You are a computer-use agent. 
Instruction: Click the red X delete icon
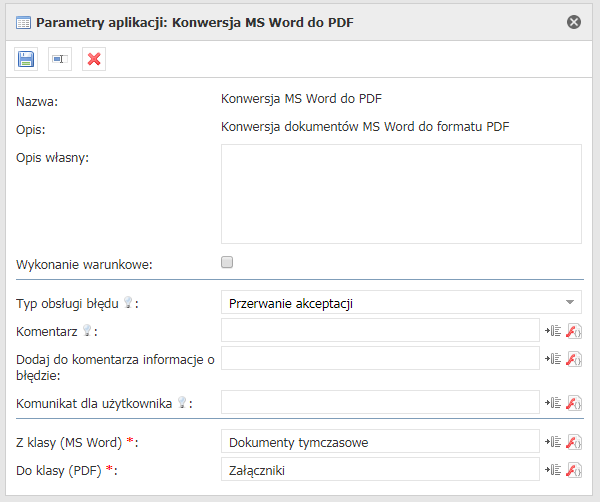coord(94,60)
